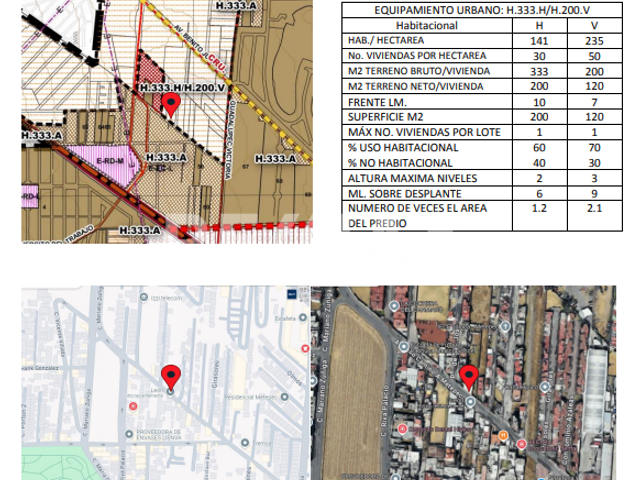
Task: Click the Tremsa place marker
Action: pyautogui.click(x=245, y=443)
